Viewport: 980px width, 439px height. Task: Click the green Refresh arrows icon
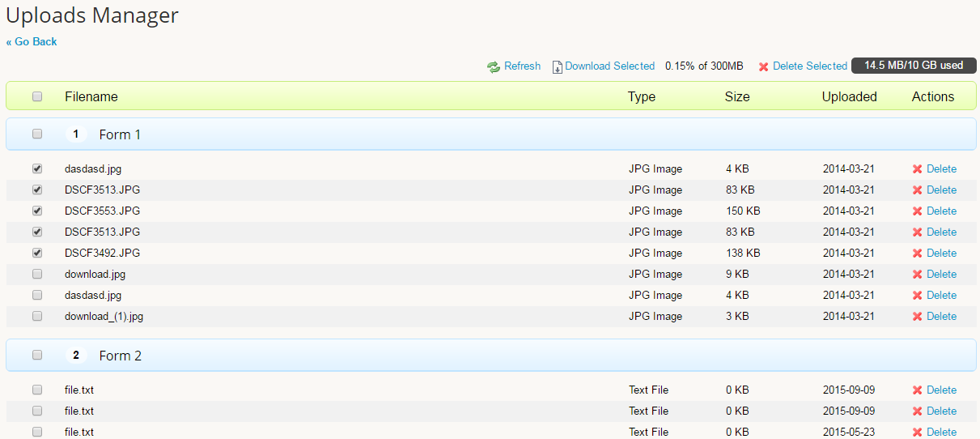(494, 66)
